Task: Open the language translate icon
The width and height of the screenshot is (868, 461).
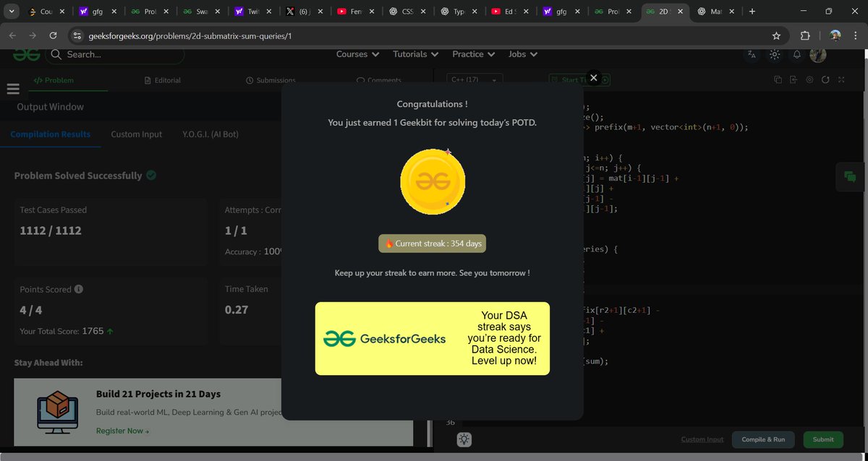Action: pyautogui.click(x=752, y=54)
